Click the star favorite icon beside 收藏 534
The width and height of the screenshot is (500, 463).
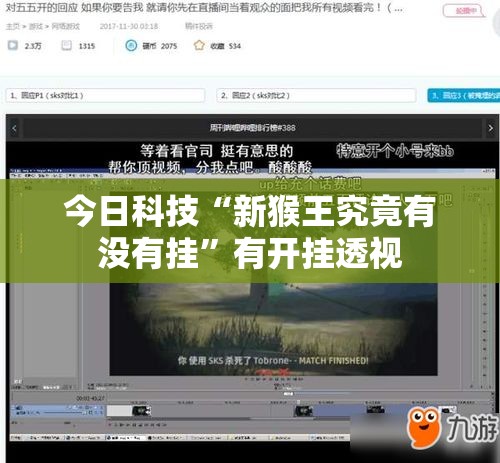199,45
